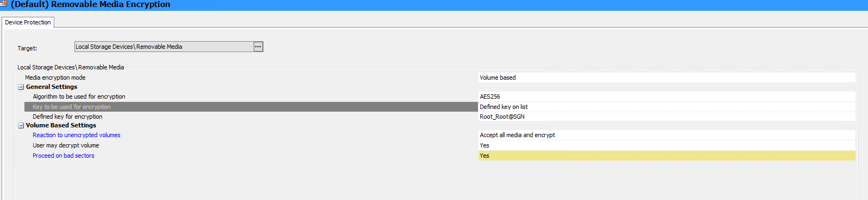Collapse the Volume Based Settings section
The image size is (868, 200).
pyautogui.click(x=21, y=125)
